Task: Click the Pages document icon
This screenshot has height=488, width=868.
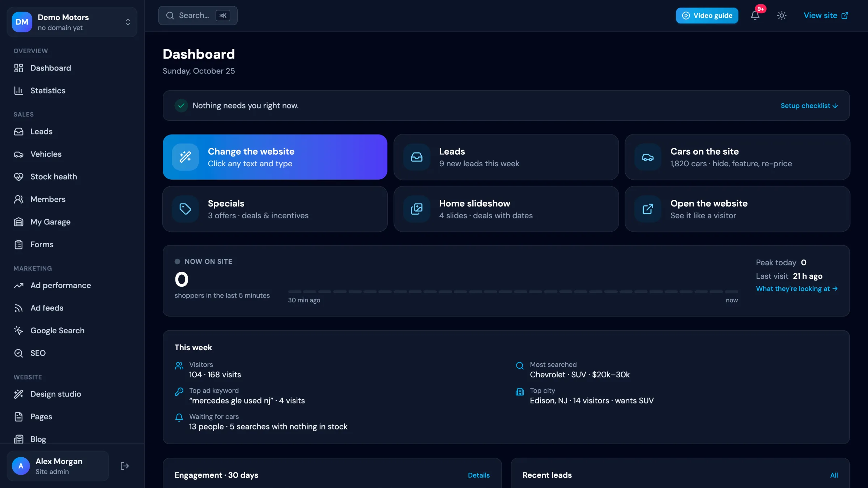Action: click(x=18, y=417)
